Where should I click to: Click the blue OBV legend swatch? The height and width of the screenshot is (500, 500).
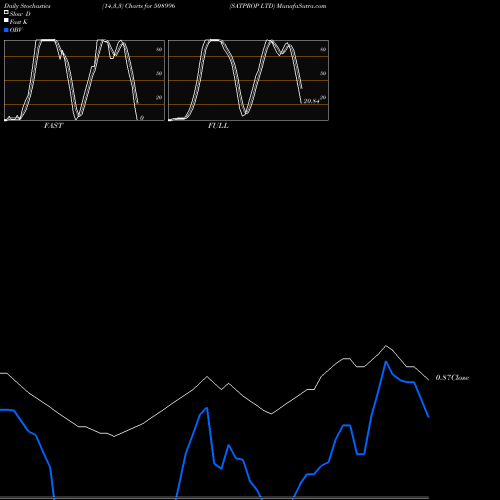[x=6, y=30]
